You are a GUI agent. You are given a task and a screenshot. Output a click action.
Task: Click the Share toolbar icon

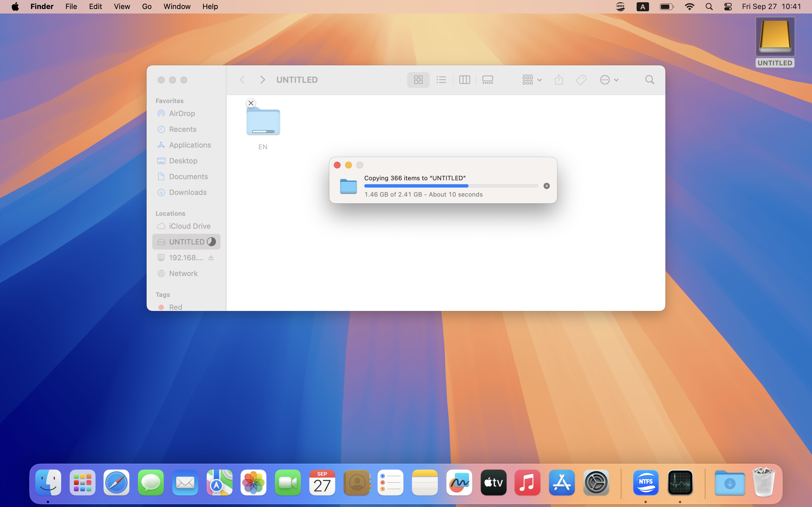point(559,80)
